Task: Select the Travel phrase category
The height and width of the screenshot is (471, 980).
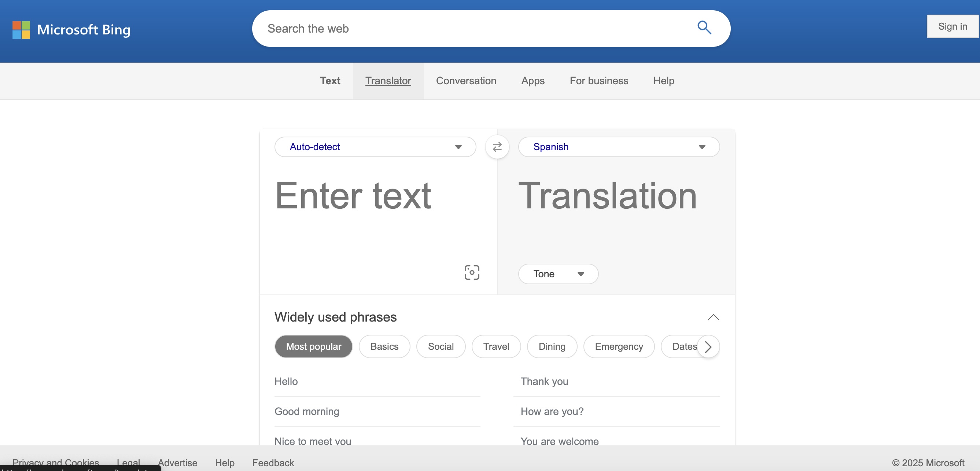Action: (x=496, y=346)
